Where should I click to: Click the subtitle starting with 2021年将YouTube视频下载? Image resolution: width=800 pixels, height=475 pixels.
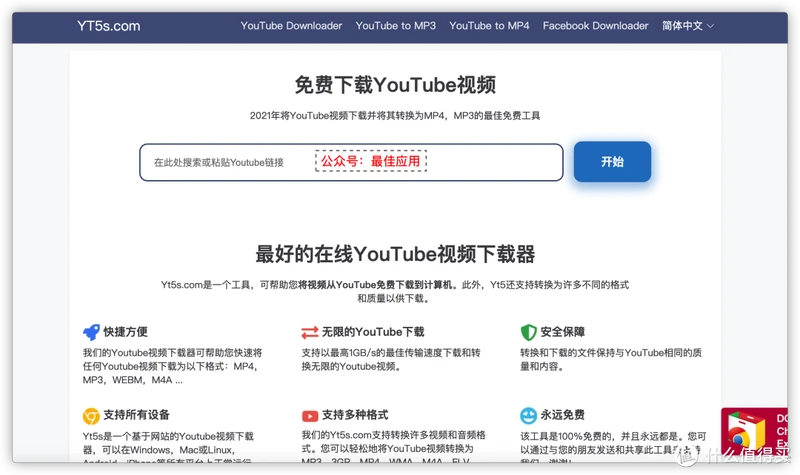(x=395, y=116)
